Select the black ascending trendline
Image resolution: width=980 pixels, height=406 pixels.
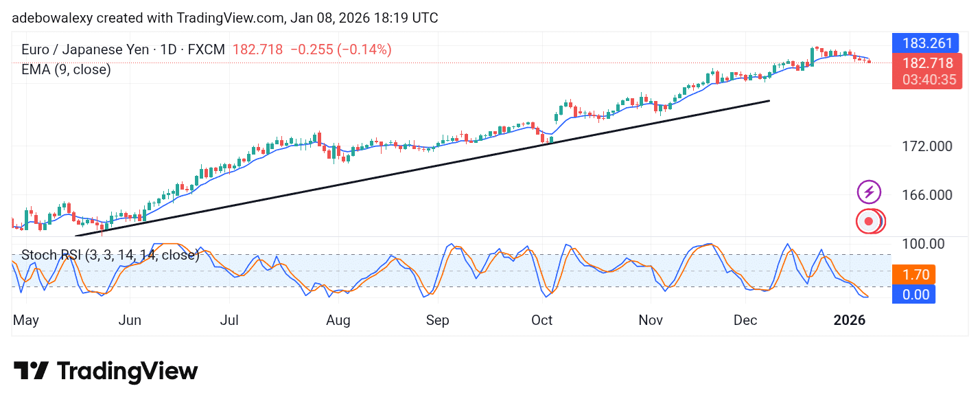(422, 168)
